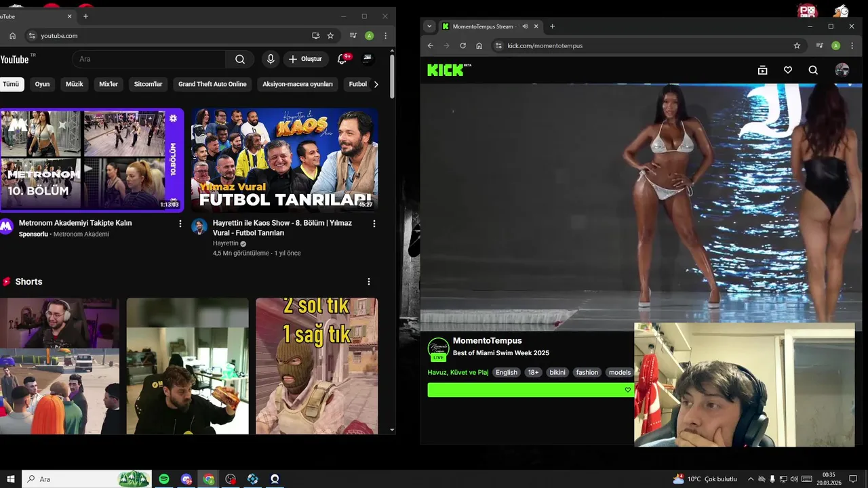Click the YouTube voice search microphone icon

coord(271,59)
